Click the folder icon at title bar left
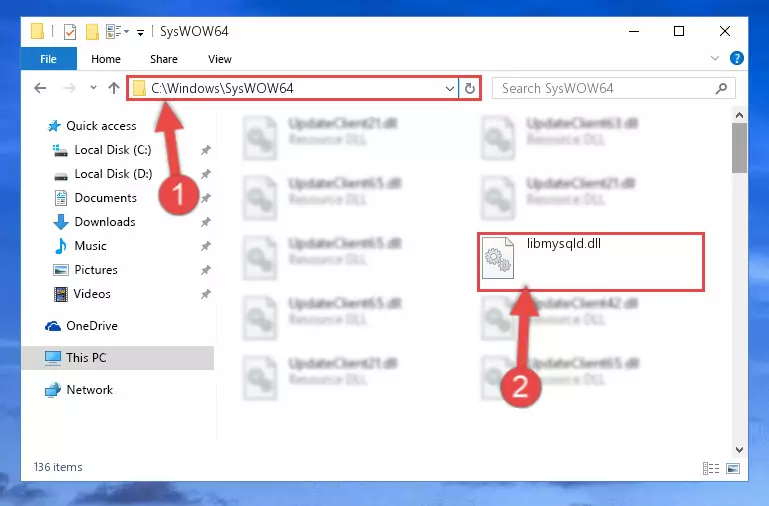Viewport: 769px width, 506px height. (x=37, y=31)
